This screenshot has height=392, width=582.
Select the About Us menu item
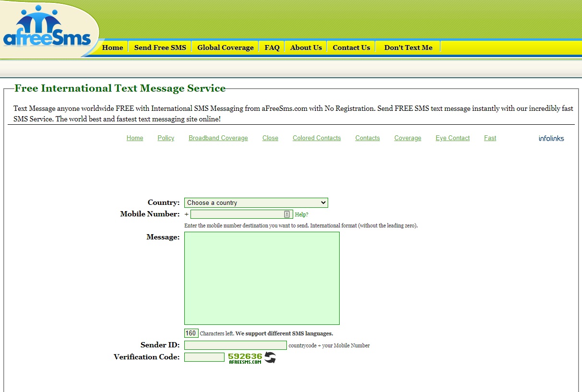[306, 48]
